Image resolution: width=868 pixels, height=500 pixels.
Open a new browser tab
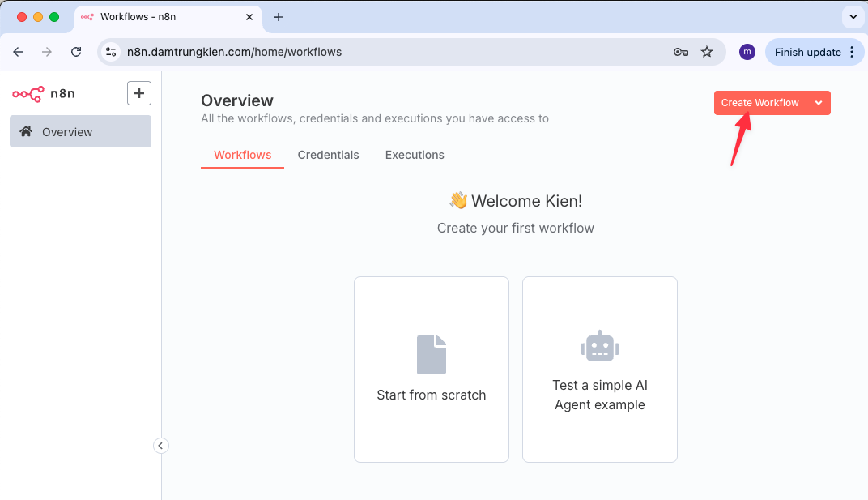pyautogui.click(x=279, y=17)
